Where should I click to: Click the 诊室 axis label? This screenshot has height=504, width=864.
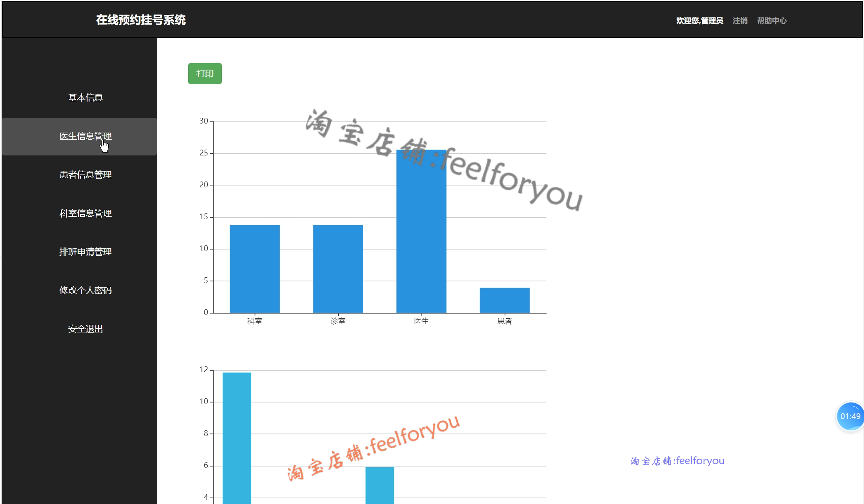(x=338, y=321)
